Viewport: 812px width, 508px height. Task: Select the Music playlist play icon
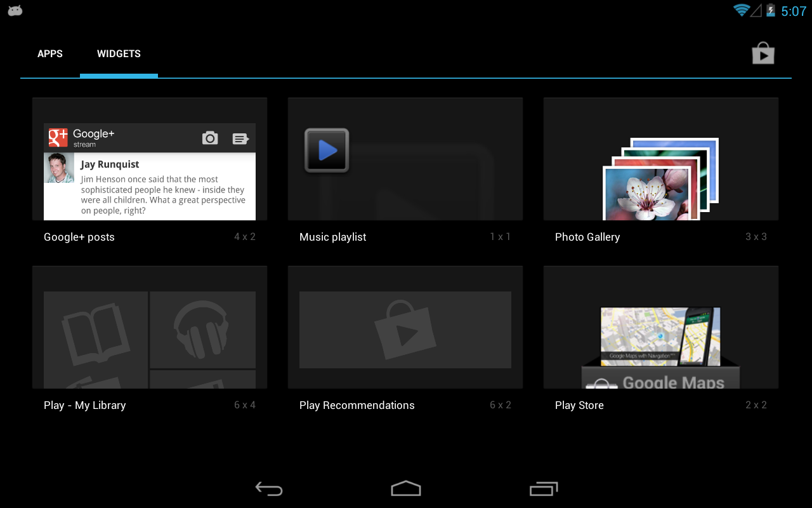(x=327, y=150)
